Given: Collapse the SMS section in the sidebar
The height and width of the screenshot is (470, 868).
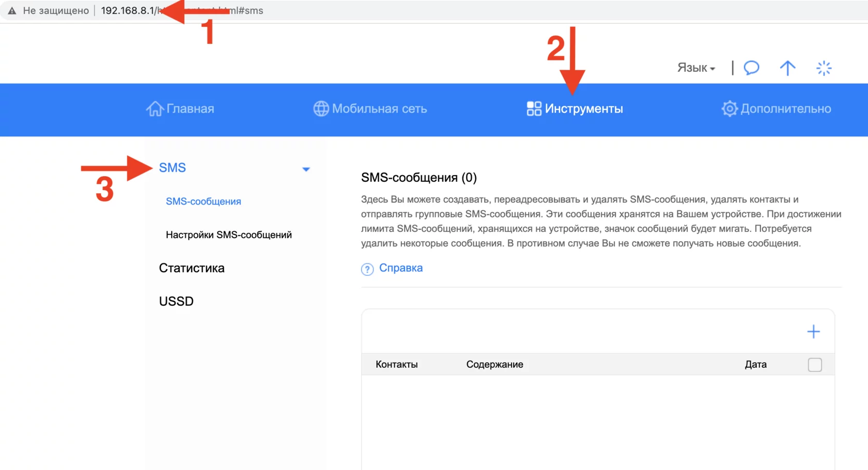Looking at the screenshot, I should click(306, 169).
